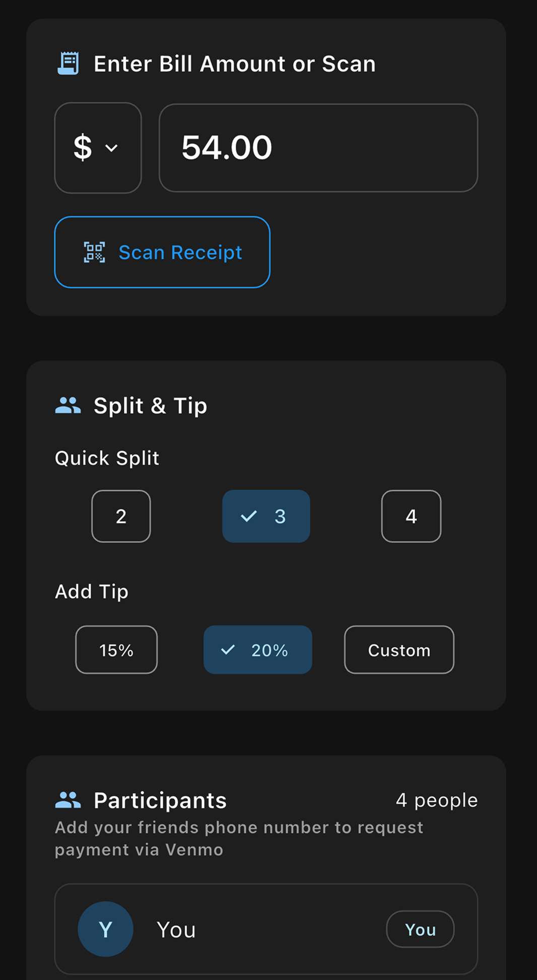The image size is (537, 980).
Task: Select the $ currency selector
Action: pyautogui.click(x=98, y=148)
